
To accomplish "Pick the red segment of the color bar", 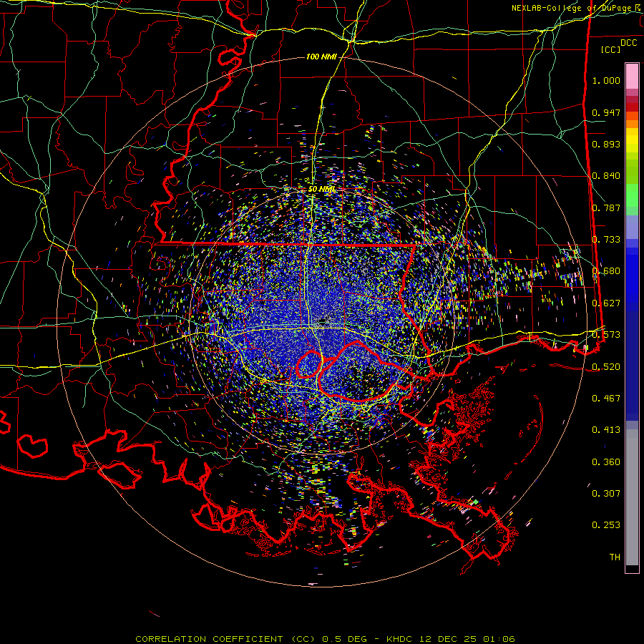I will pyautogui.click(x=632, y=107).
